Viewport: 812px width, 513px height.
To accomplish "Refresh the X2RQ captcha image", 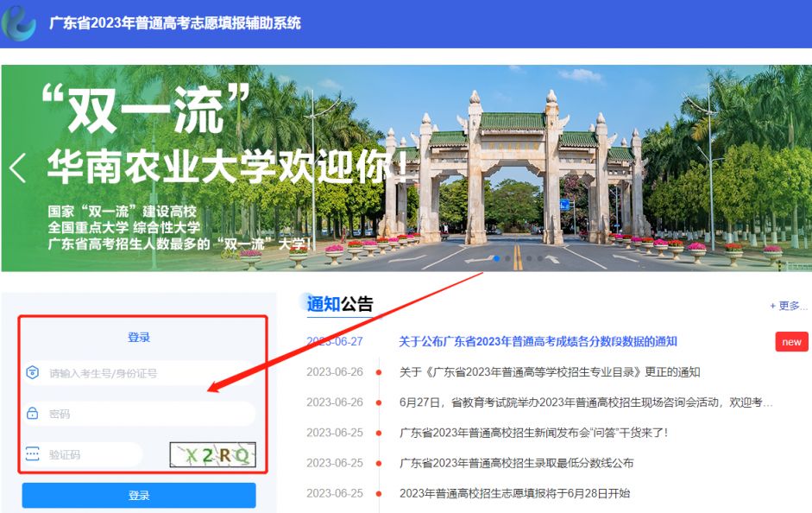I will point(213,455).
